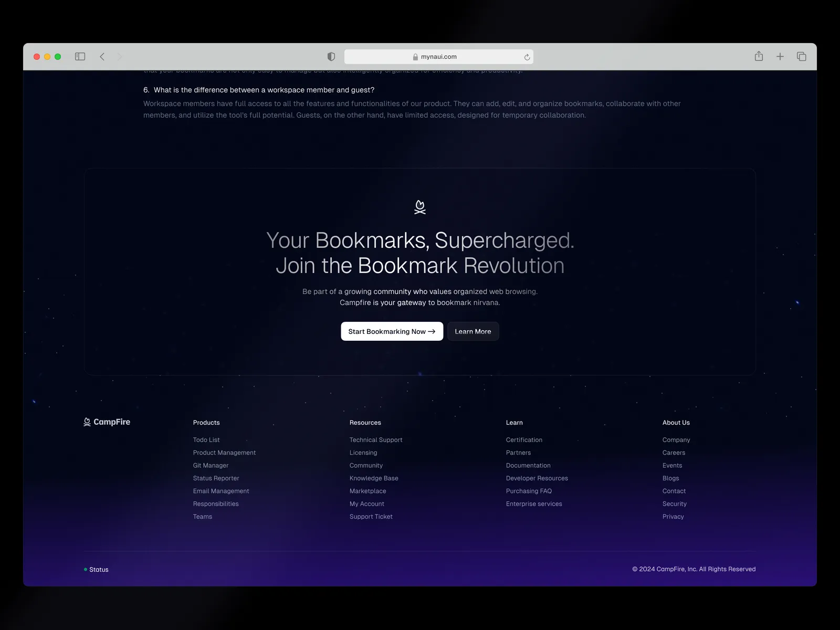
Task: Open a new tab with plus icon
Action: (780, 57)
